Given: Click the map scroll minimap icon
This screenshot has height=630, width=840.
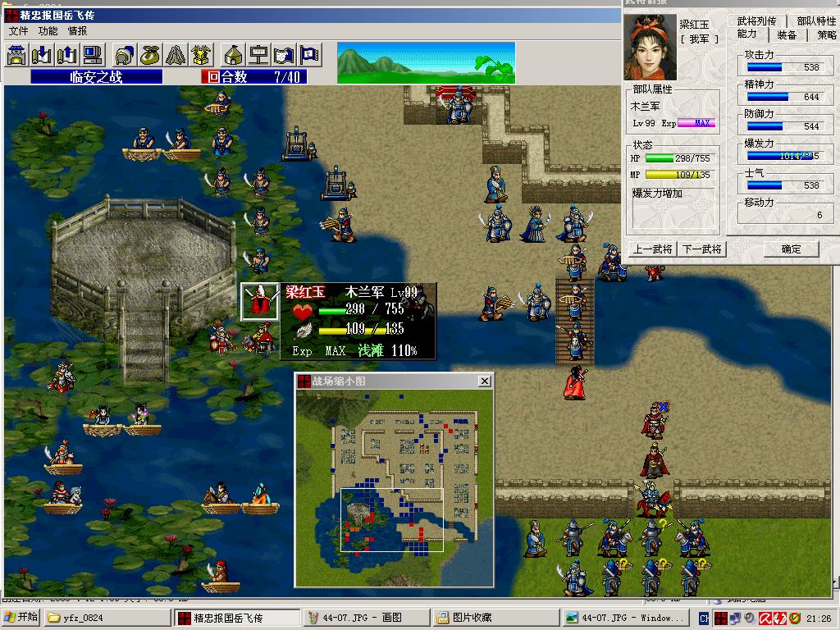Looking at the screenshot, I should (284, 55).
